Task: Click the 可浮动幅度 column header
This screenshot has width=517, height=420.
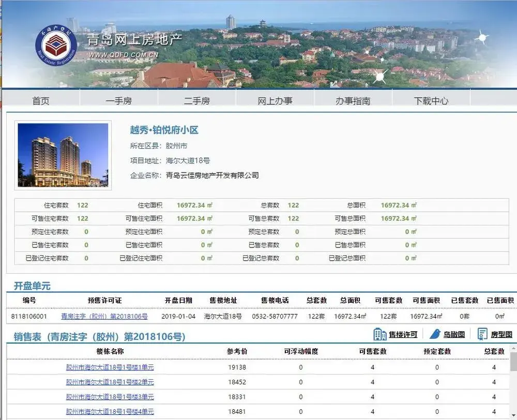Action: pos(301,351)
